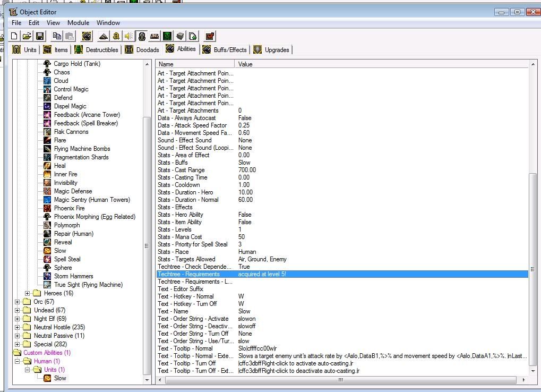Select the Stats - Mana Cost row
541x392 pixels.
[x=342, y=237]
